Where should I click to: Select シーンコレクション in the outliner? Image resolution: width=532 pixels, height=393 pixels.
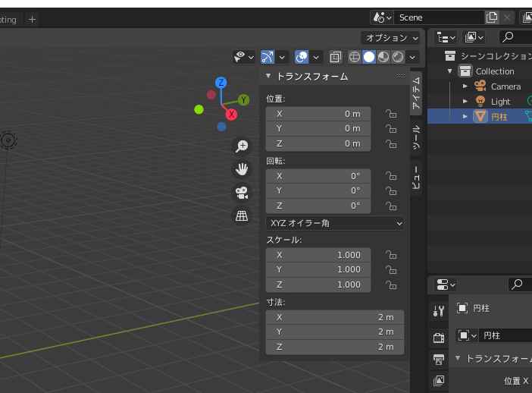point(496,55)
